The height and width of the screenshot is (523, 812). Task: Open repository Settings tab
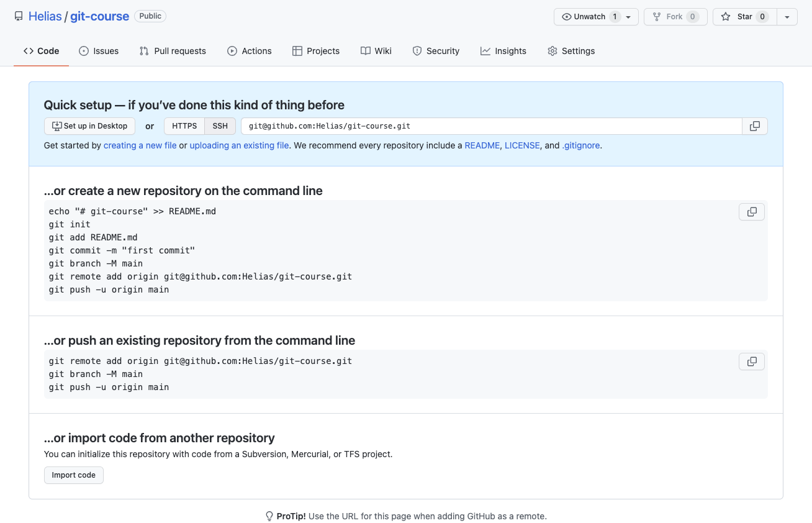tap(571, 51)
